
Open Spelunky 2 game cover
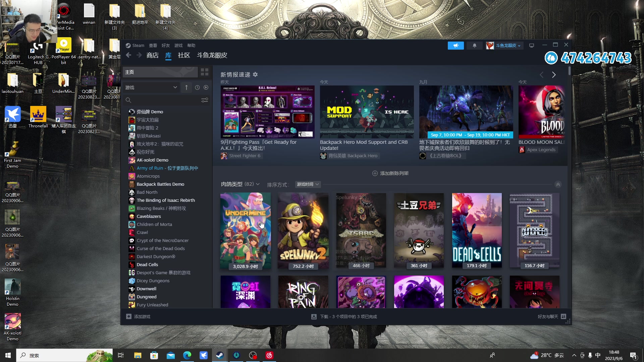point(303,231)
